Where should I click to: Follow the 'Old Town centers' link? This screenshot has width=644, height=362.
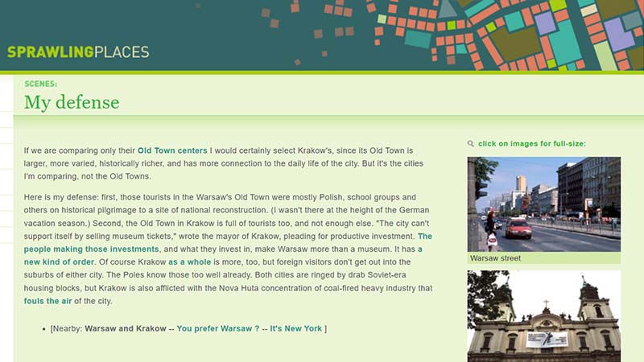[172, 150]
